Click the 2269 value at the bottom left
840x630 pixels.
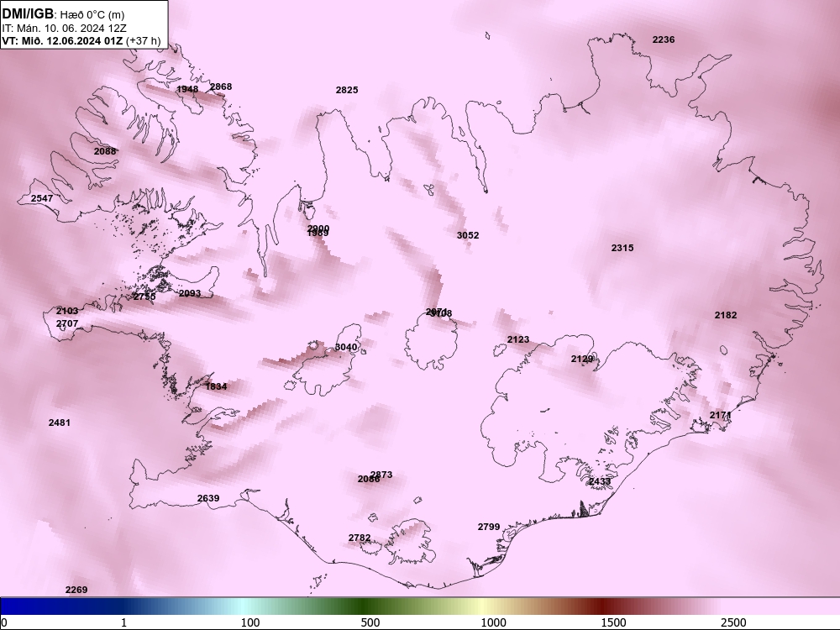(x=76, y=590)
